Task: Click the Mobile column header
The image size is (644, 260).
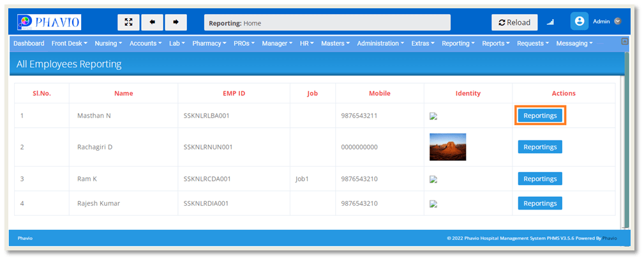Action: pyautogui.click(x=380, y=93)
